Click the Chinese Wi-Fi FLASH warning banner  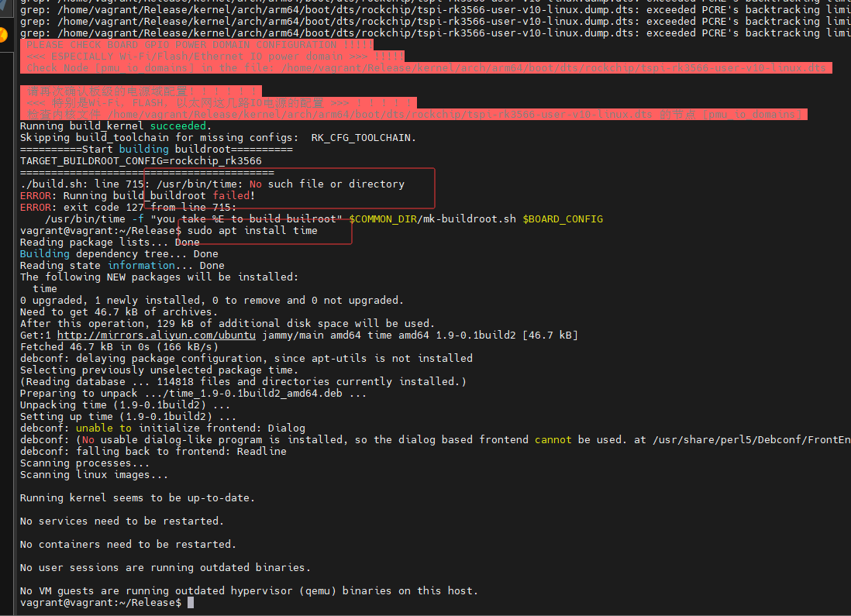(x=217, y=102)
